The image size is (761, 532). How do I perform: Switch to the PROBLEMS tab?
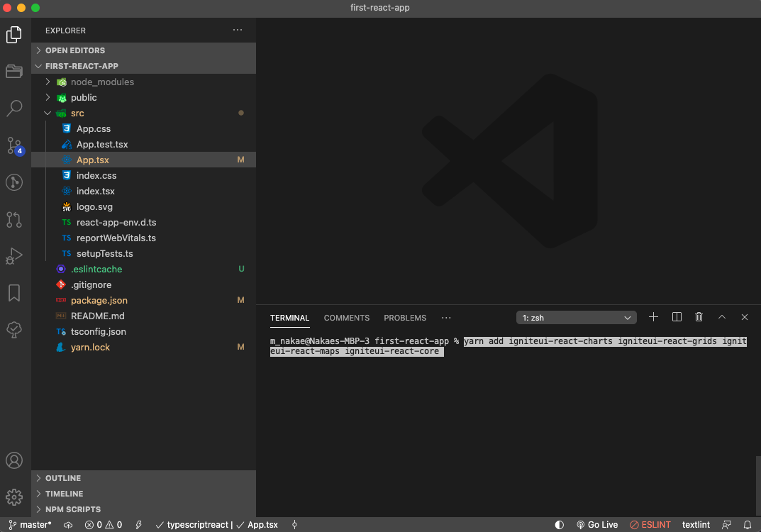tap(404, 317)
